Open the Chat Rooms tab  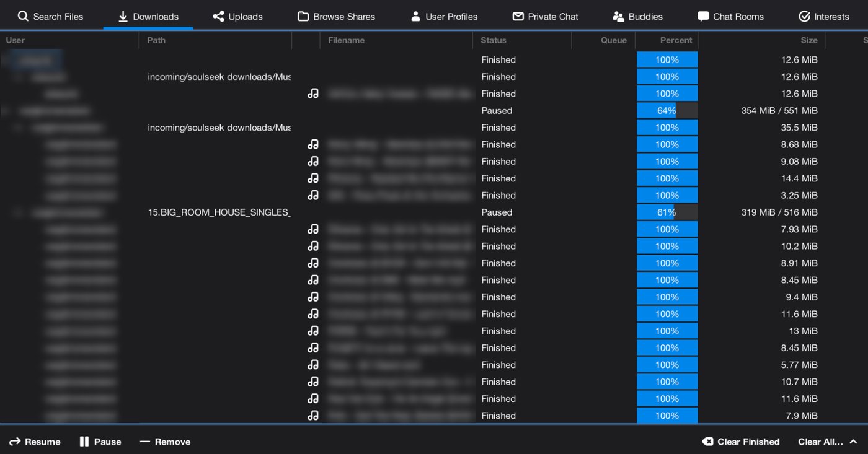[x=730, y=17]
